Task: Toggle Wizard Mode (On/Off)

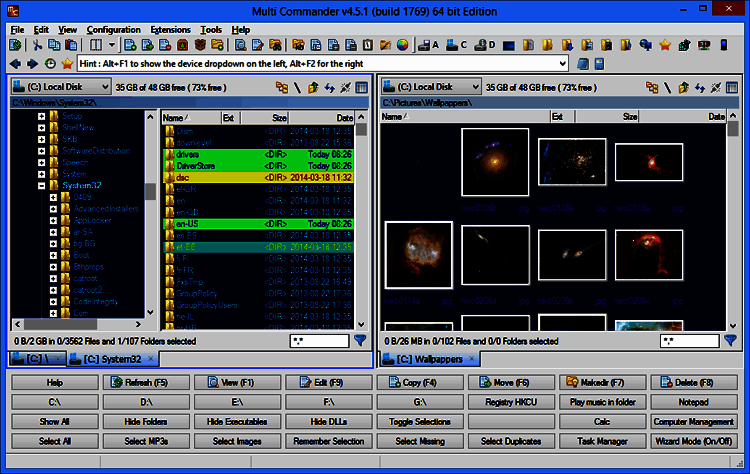Action: coord(695,440)
